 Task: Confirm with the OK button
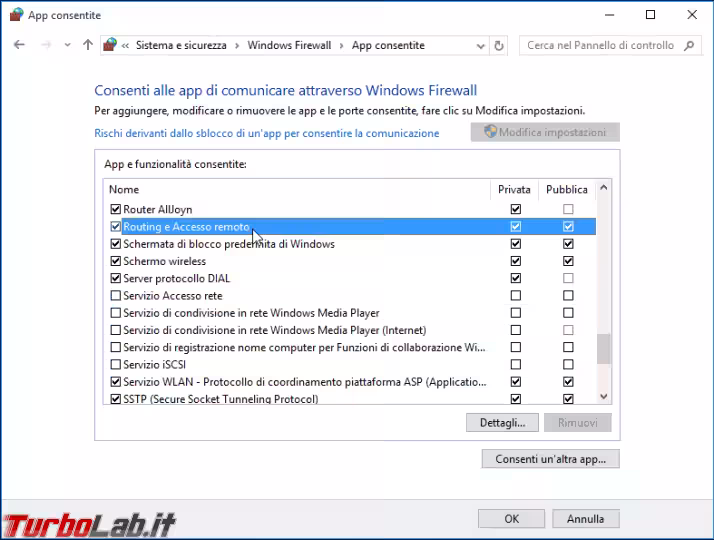point(511,519)
